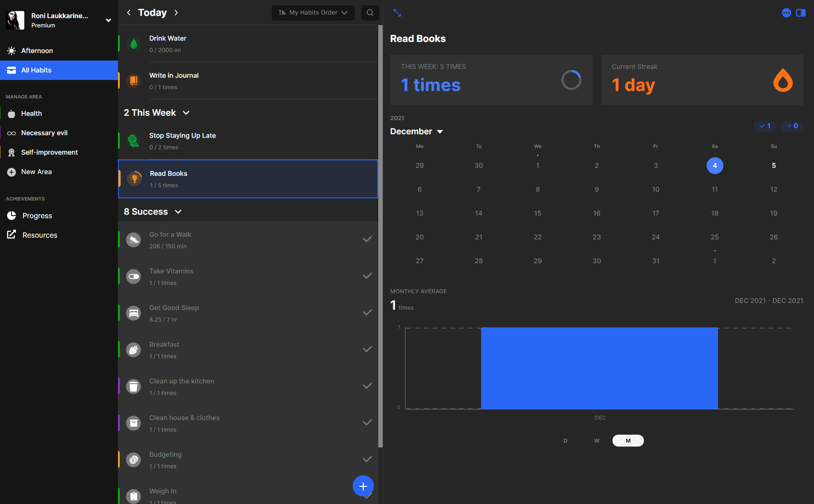Click the current streak flame icon
This screenshot has width=814, height=504.
coord(783,80)
